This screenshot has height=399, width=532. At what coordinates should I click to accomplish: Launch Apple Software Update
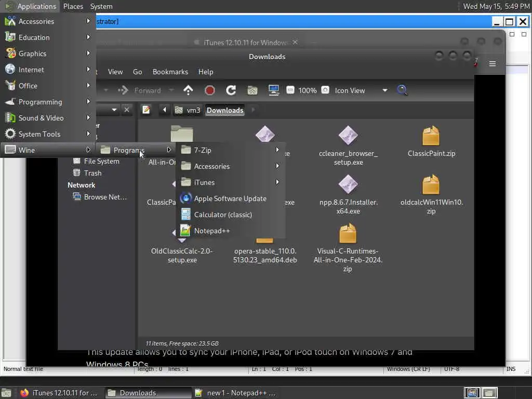coord(231,198)
